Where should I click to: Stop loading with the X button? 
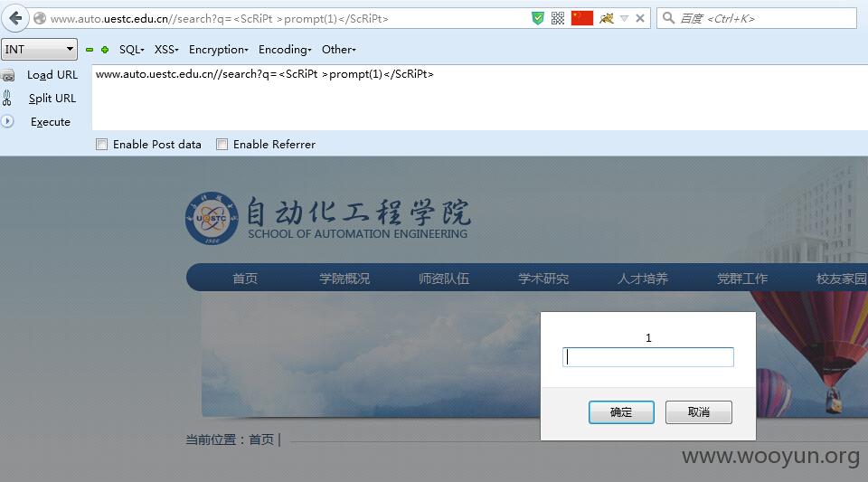[640, 18]
